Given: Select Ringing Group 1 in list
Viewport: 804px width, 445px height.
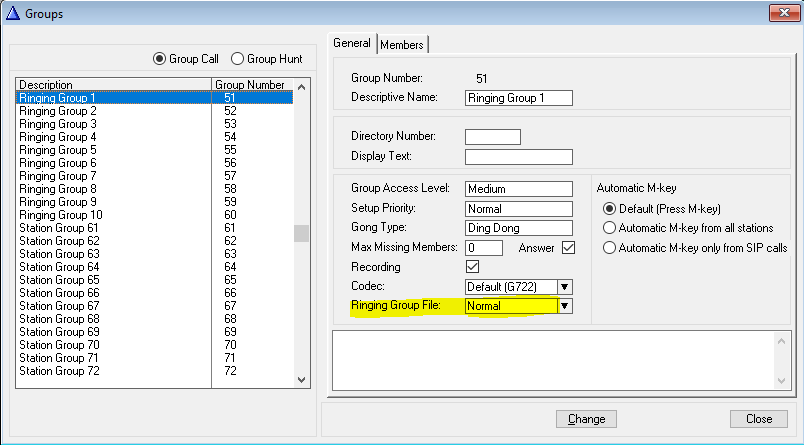Looking at the screenshot, I should point(155,97).
